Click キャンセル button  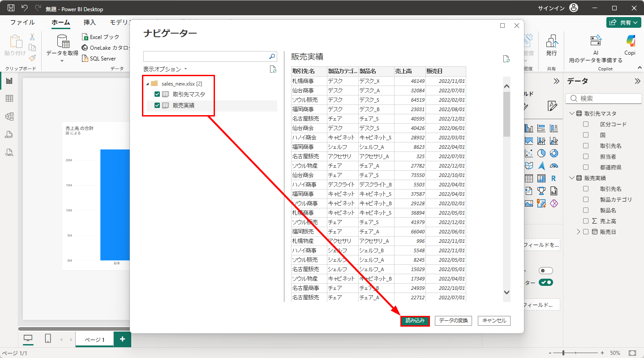[x=494, y=321]
